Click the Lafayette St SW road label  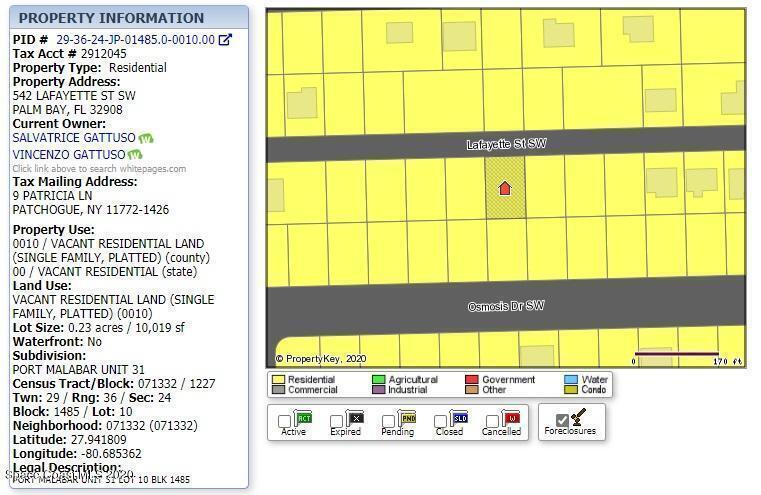coord(506,145)
